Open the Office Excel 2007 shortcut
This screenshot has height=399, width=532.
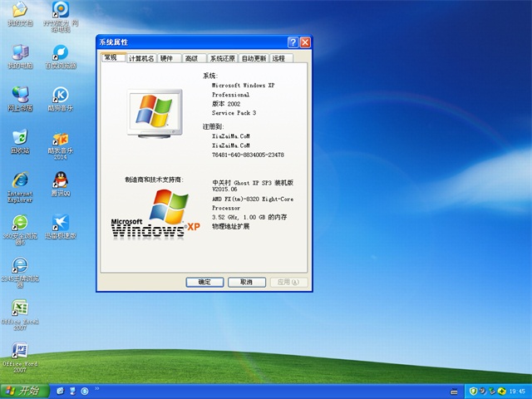(x=19, y=309)
